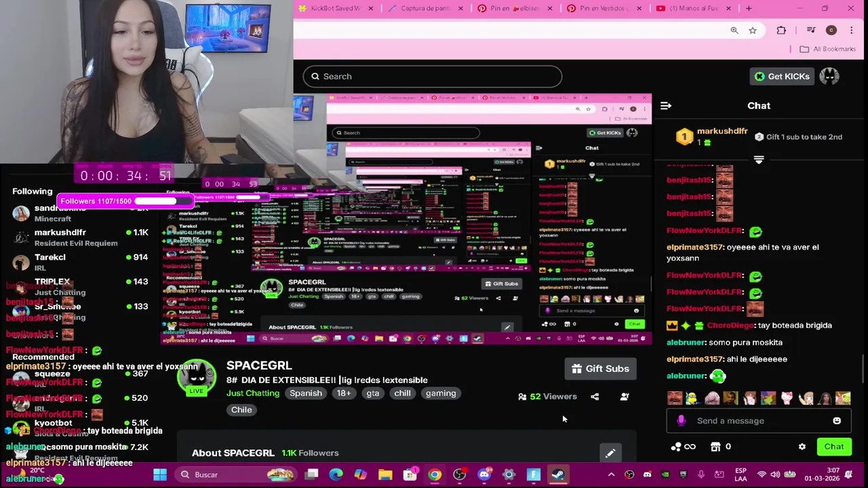Viewport: 868px width, 488px height.
Task: Click the Gift Subs button
Action: tap(600, 369)
